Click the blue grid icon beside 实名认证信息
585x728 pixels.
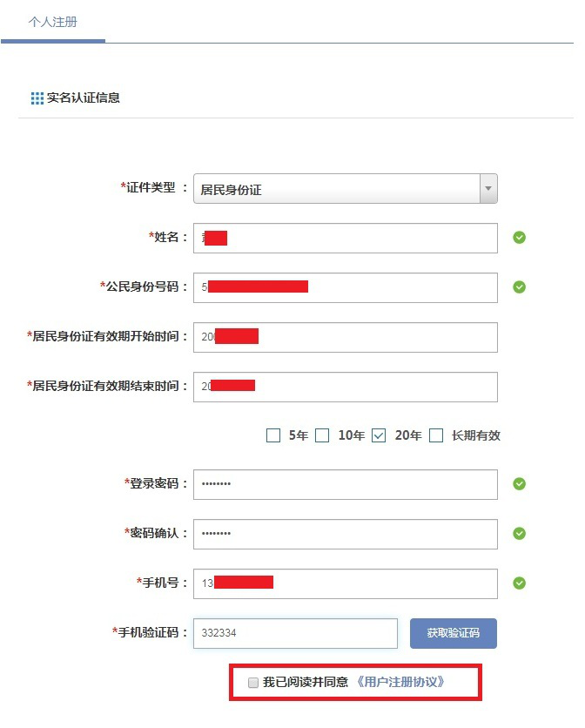37,98
